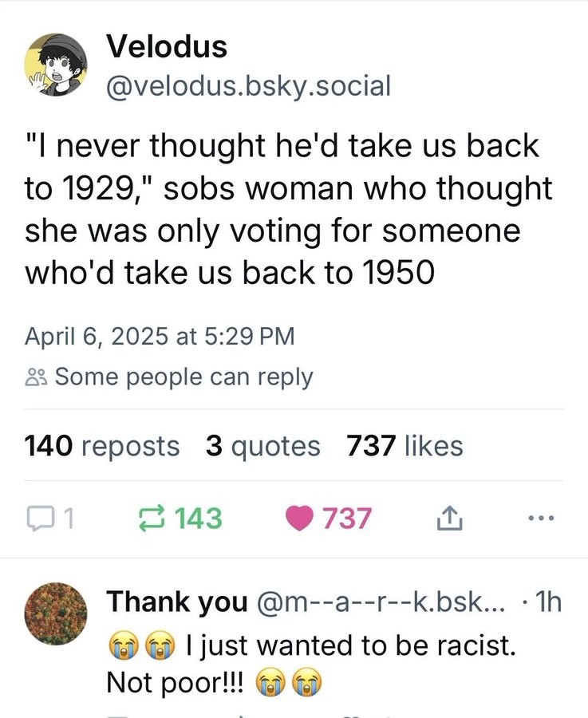Toggle the pink heart like icon
This screenshot has height=718, width=588.
pos(299,519)
